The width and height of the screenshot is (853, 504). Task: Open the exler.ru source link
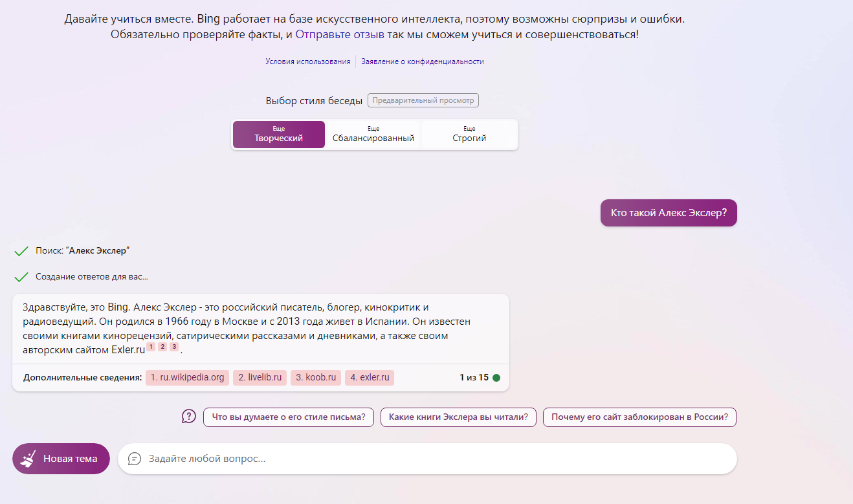tap(370, 378)
